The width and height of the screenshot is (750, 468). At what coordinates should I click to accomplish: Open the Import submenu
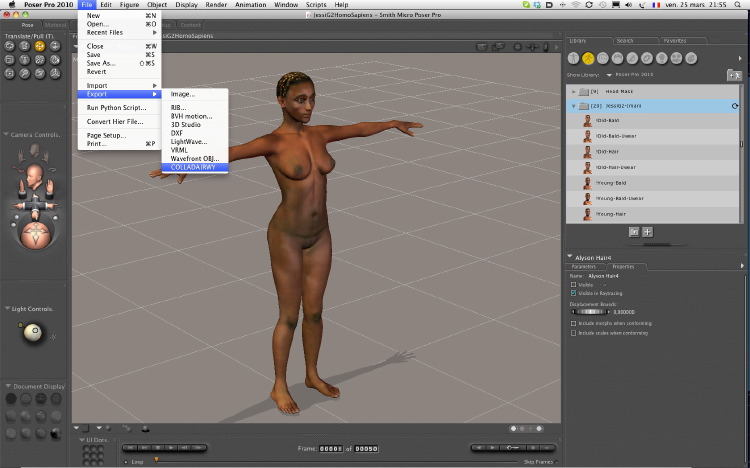pyautogui.click(x=119, y=86)
